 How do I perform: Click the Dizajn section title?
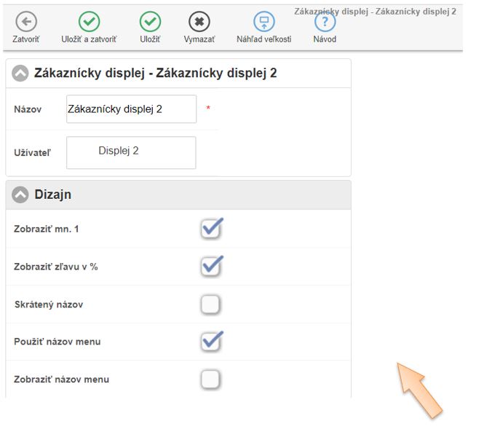coord(53,194)
